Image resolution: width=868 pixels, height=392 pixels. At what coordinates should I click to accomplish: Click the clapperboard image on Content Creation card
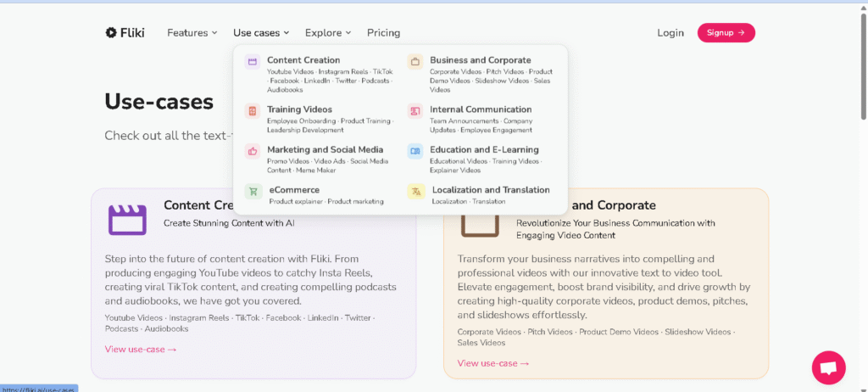point(127,220)
